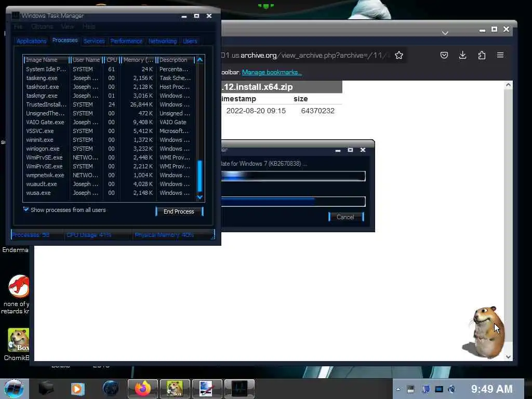Open the Networking tab
Viewport: 532px width, 399px height.
163,41
